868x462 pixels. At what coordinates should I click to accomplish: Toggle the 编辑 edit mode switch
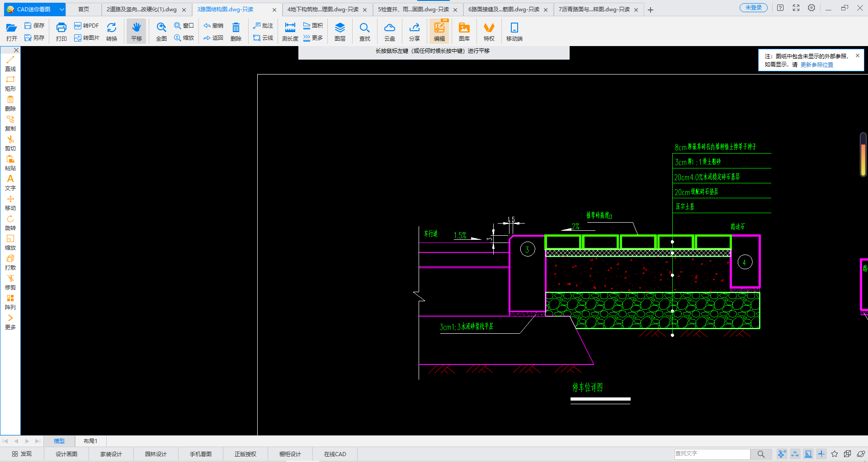[x=439, y=31]
